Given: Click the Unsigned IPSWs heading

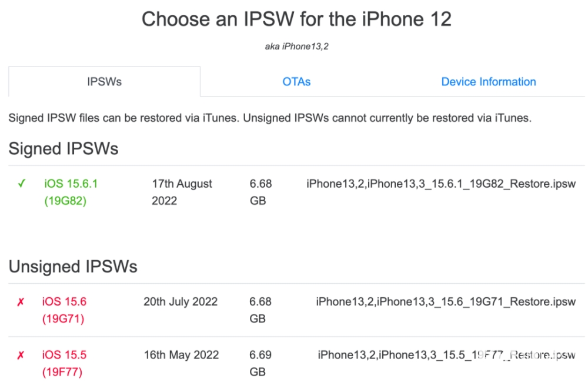Looking at the screenshot, I should click(73, 267).
